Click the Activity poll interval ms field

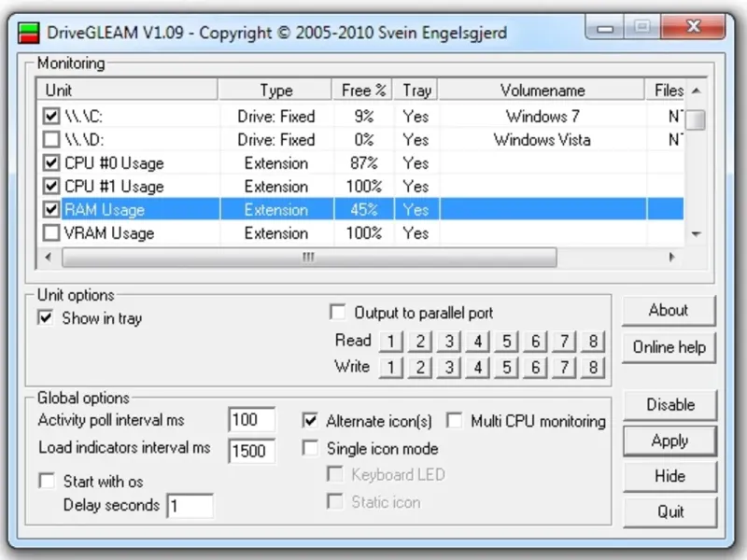pyautogui.click(x=251, y=419)
